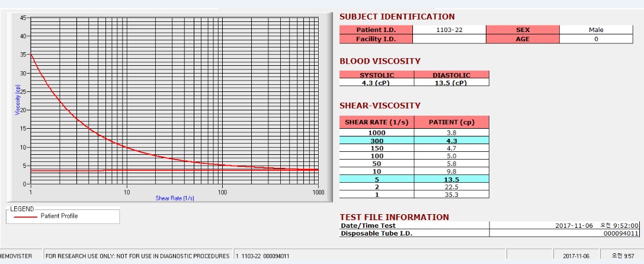Image resolution: width=644 pixels, height=264 pixels.
Task: Select the systolic viscosity value 4.3 cP
Action: coord(377,82)
